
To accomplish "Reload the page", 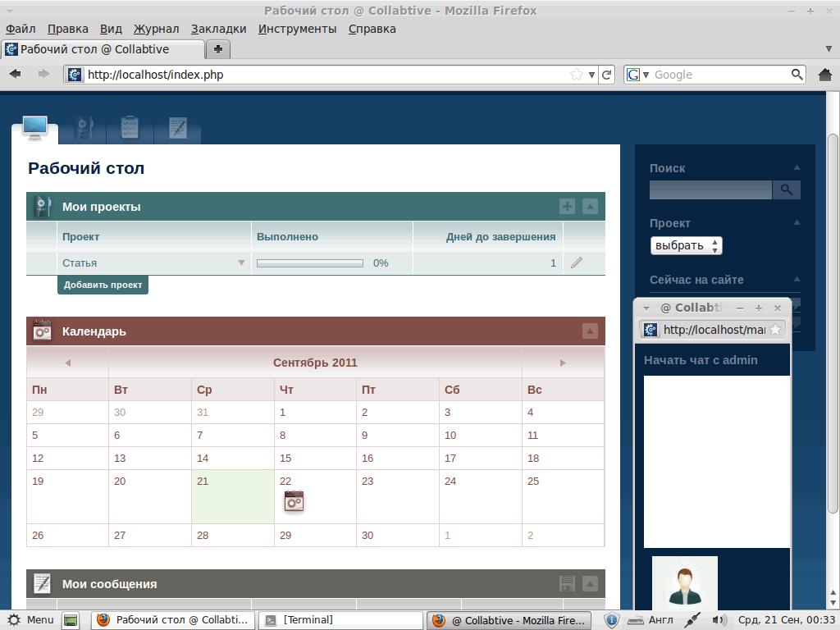I will click(x=606, y=75).
